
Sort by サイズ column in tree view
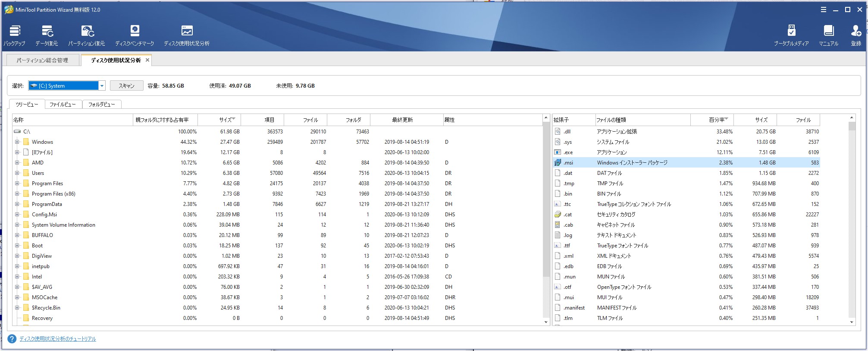click(219, 120)
